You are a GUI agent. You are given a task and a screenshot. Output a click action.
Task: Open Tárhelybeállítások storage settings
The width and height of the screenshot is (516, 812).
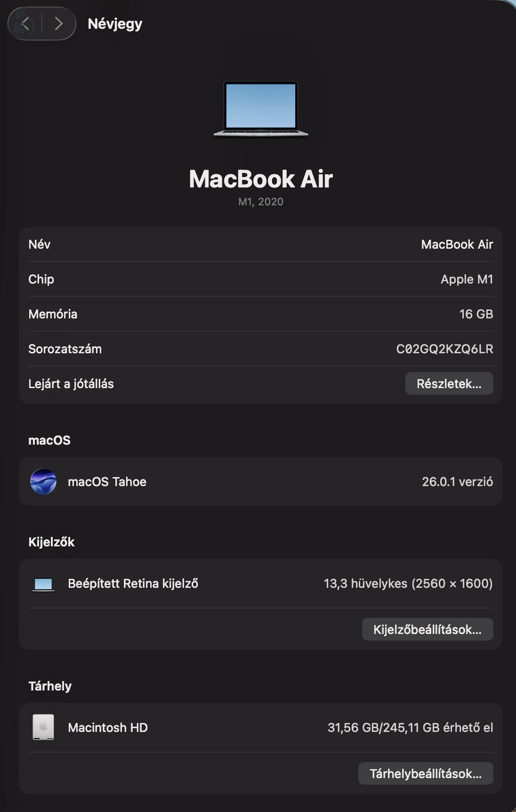426,774
